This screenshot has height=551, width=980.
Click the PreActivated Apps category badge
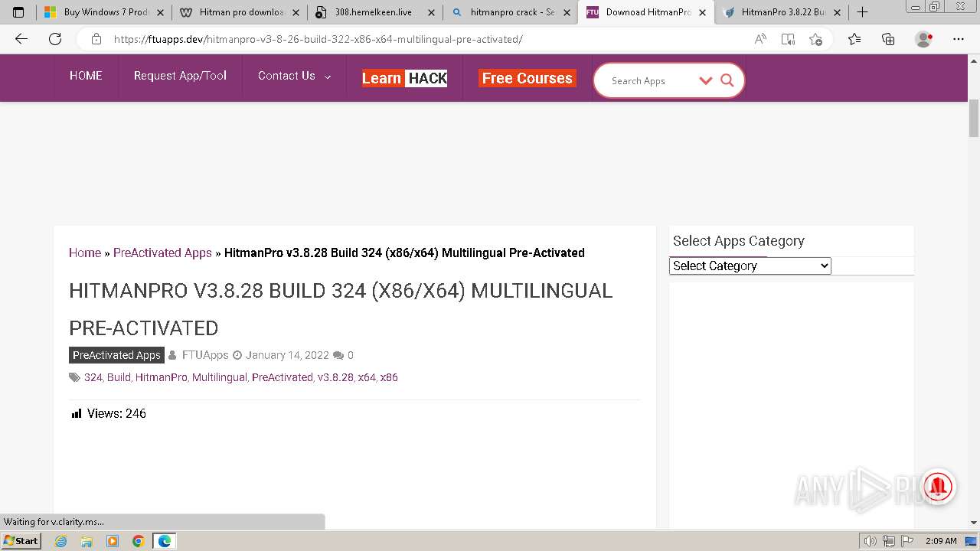click(116, 355)
